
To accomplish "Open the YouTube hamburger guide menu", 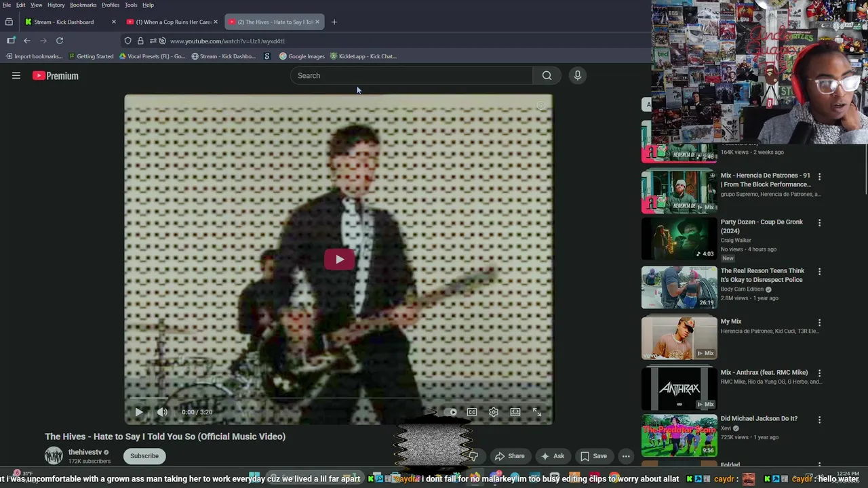I will [x=16, y=76].
